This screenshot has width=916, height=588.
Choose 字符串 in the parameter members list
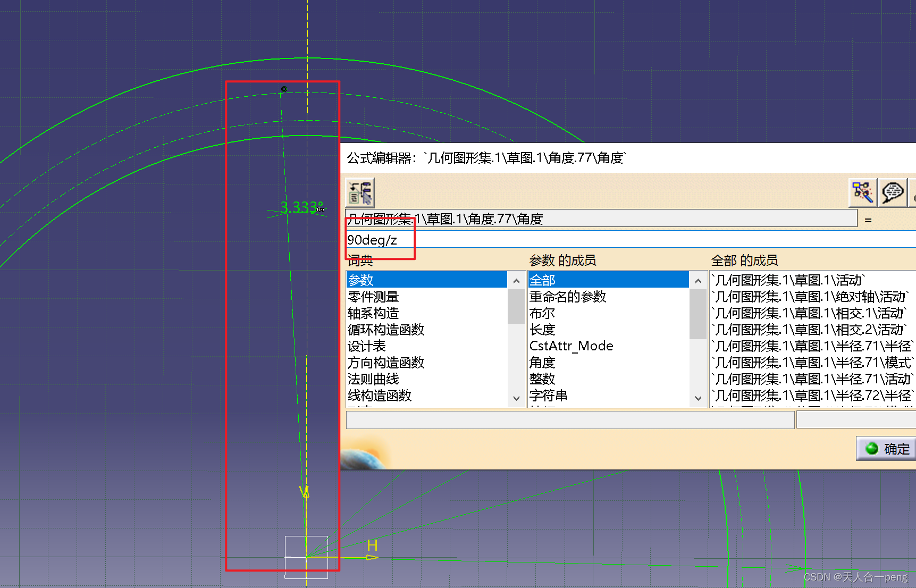click(549, 396)
